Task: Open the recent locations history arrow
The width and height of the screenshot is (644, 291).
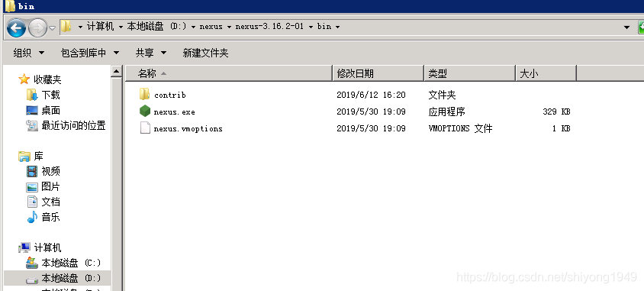Action: pos(52,28)
